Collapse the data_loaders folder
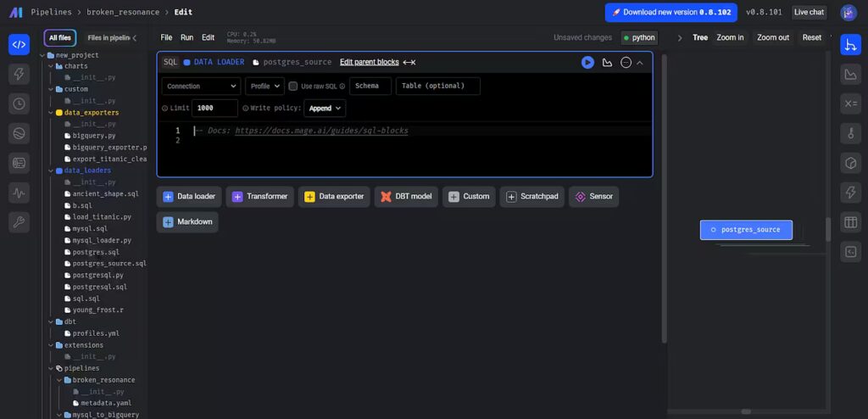 pyautogui.click(x=51, y=170)
